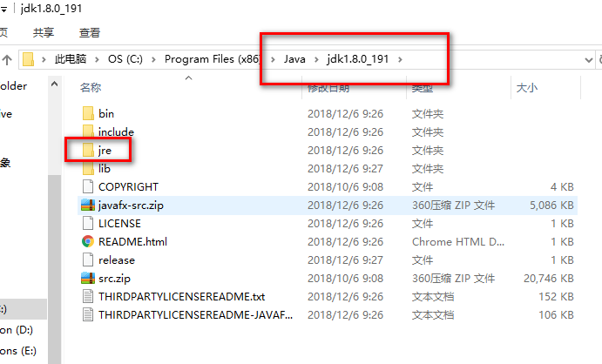Image resolution: width=602 pixels, height=364 pixels.
Task: Click Chrome HTML D... type cell
Action: coord(458,241)
